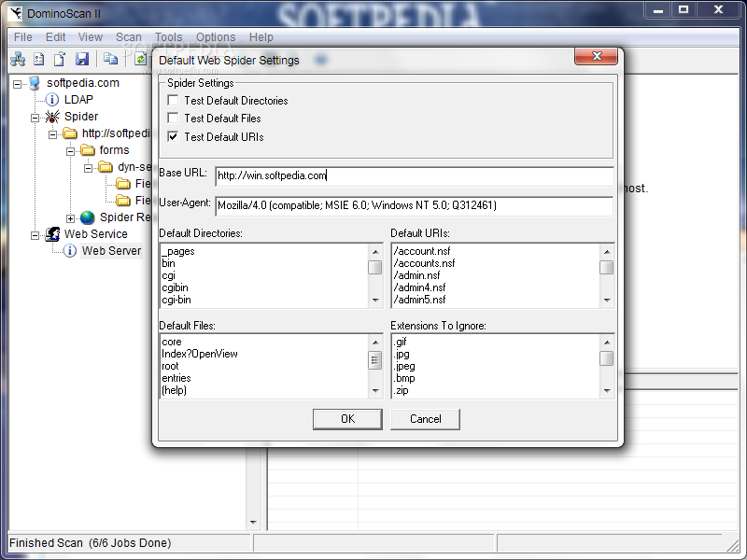Click tree panel scroll down arrow
The width and height of the screenshot is (747, 560).
[253, 522]
